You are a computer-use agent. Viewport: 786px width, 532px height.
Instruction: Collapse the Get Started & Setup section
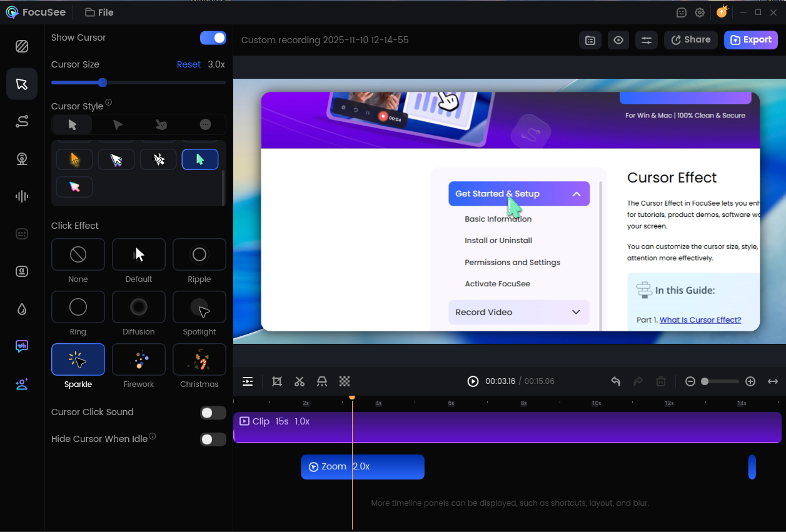click(x=576, y=194)
